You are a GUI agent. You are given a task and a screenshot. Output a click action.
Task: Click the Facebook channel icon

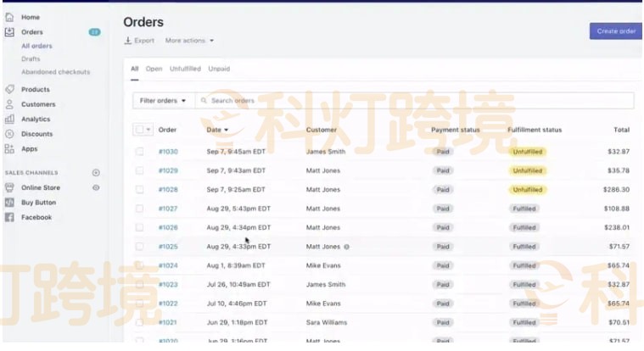9,217
